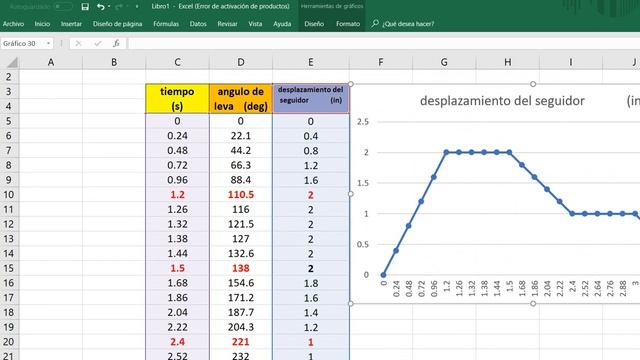
Task: Click the Herramientas de gráficos contextual label
Action: 332,6
